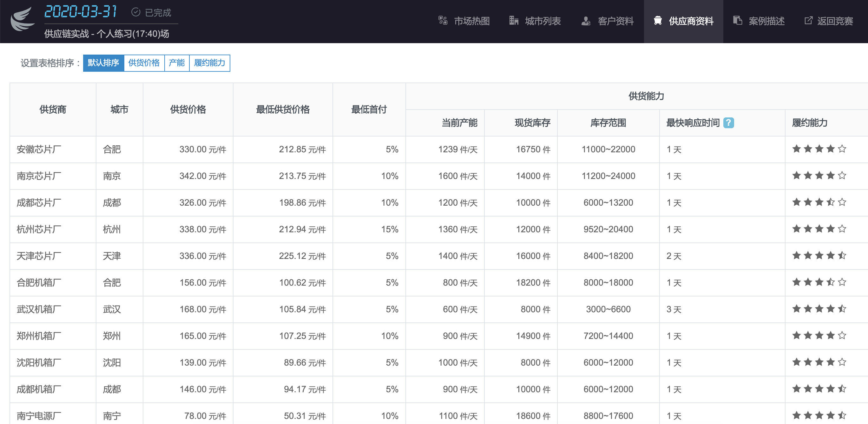The image size is (868, 424).
Task: Click 安徽芯片厂 star rating
Action: pyautogui.click(x=819, y=149)
